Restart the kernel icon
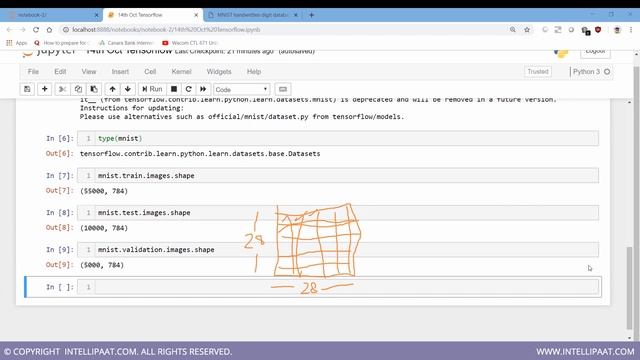Screen dimensions: 640x360 pos(188,89)
